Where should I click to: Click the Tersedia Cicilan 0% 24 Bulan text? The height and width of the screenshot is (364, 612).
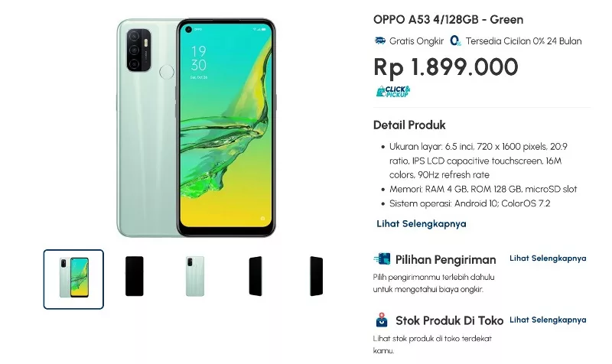coord(523,41)
